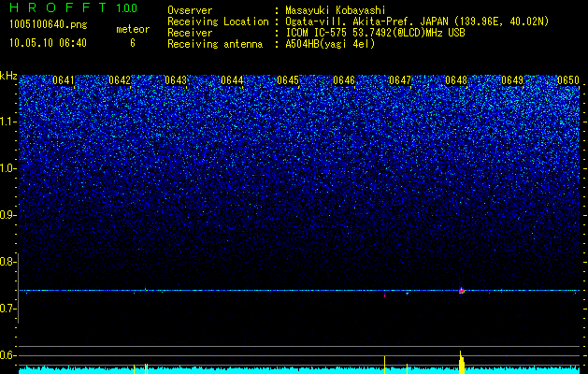Click the kHz axis unit label
This screenshot has height=374, width=588.
[8, 76]
